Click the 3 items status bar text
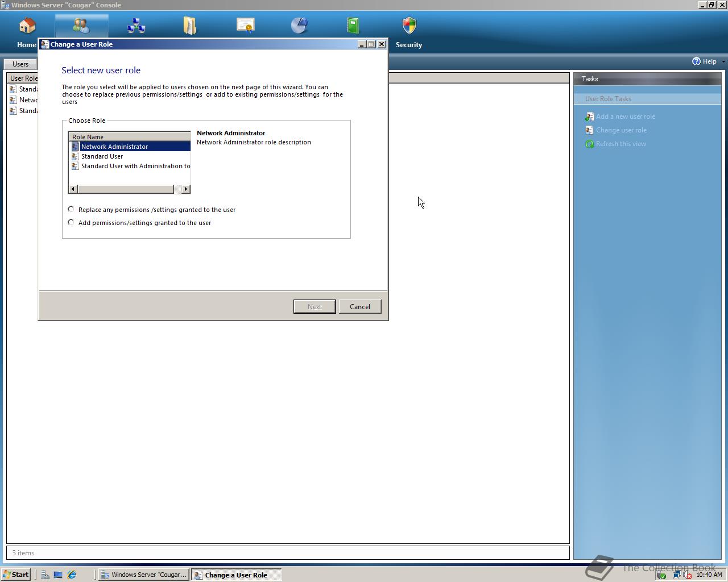Image resolution: width=728 pixels, height=582 pixels. pos(23,553)
